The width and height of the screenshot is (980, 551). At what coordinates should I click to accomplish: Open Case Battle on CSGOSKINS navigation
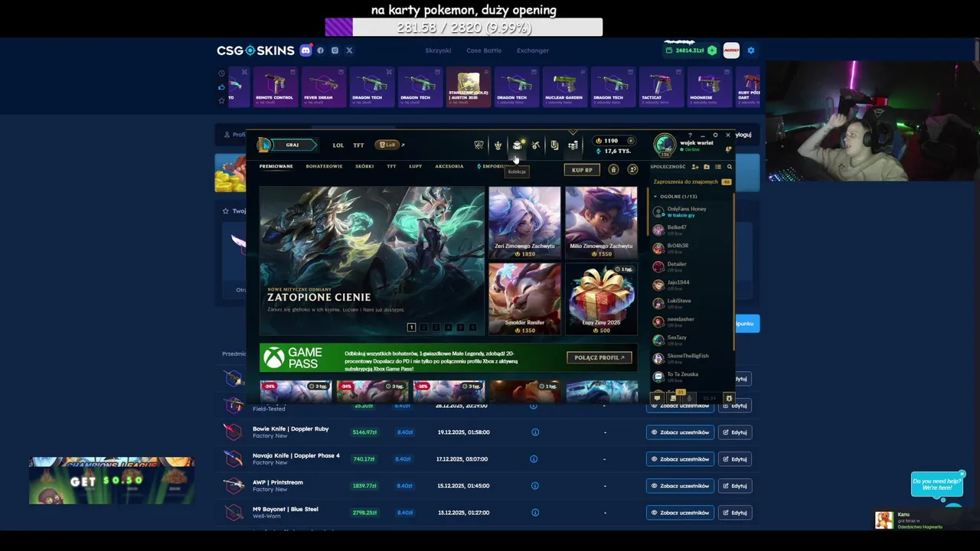(x=484, y=51)
